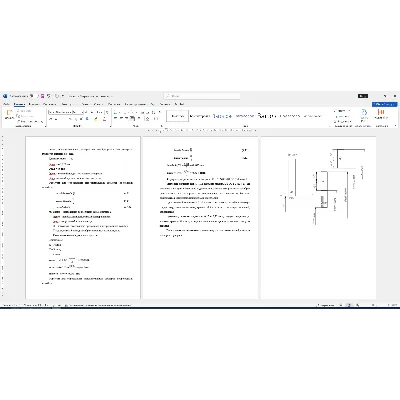Screen dimensions: 400x400
Task: Open the Insert tab
Action: (x=34, y=104)
